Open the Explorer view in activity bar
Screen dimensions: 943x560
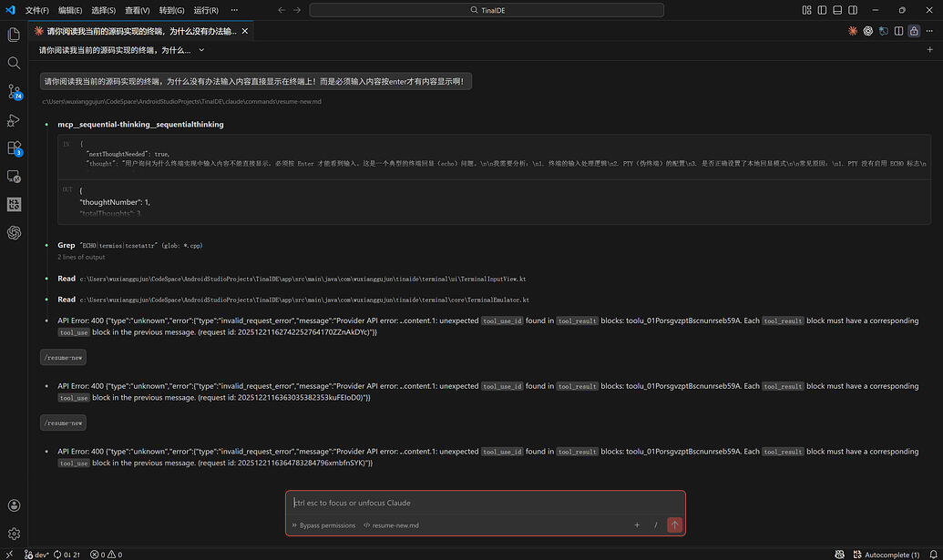[x=14, y=35]
